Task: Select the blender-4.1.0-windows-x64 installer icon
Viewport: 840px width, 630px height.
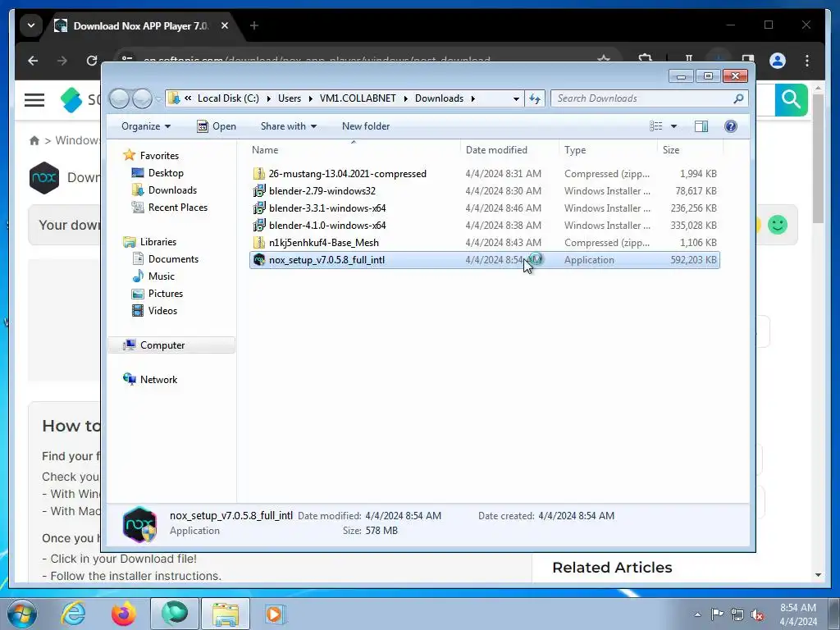Action: pyautogui.click(x=259, y=225)
